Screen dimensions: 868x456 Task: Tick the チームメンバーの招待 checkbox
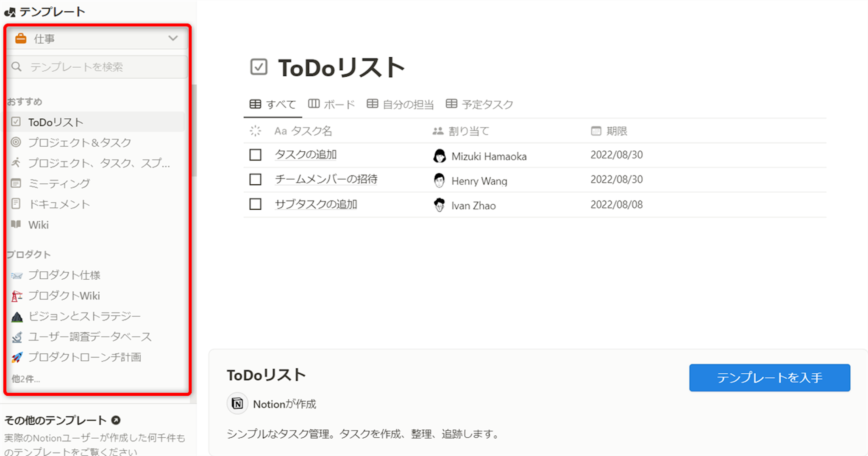click(x=255, y=179)
